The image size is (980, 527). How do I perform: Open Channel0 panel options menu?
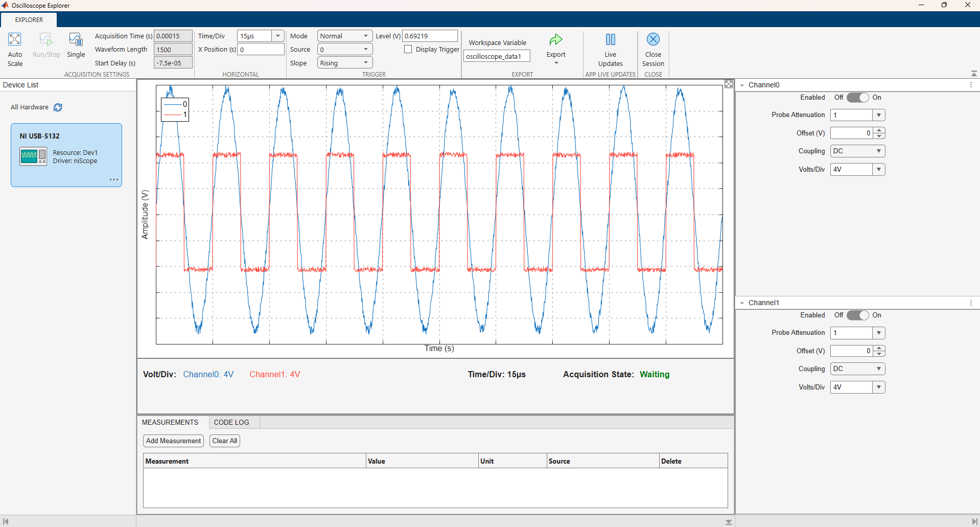[971, 85]
